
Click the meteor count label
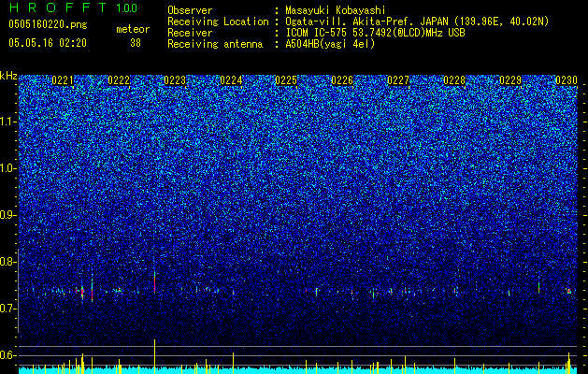click(133, 29)
